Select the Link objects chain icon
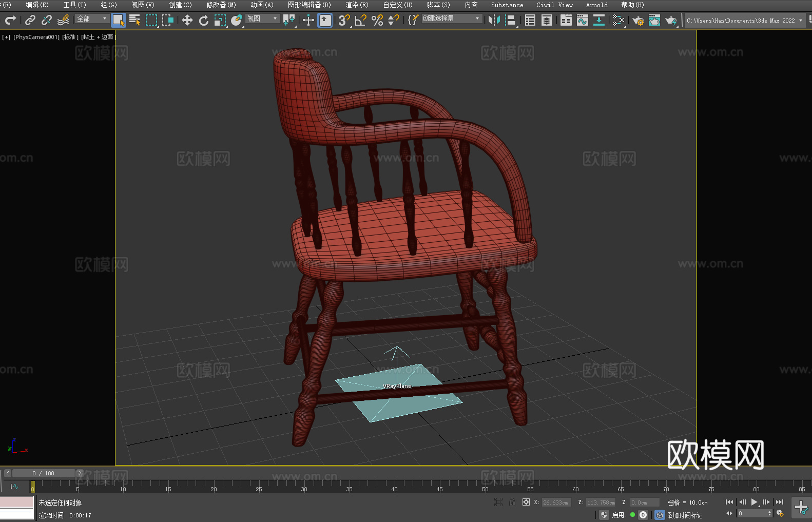This screenshot has height=522, width=812. [x=30, y=20]
